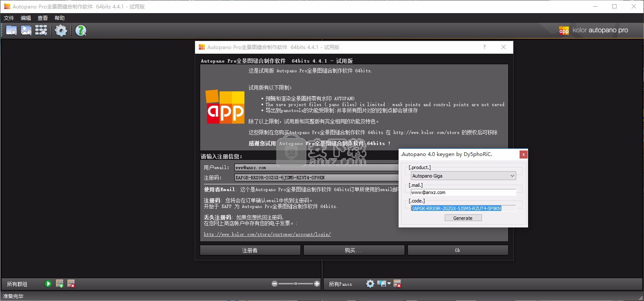This screenshot has width=644, height=301.
Task: Click the select images toolbar icon
Action: pos(26,30)
